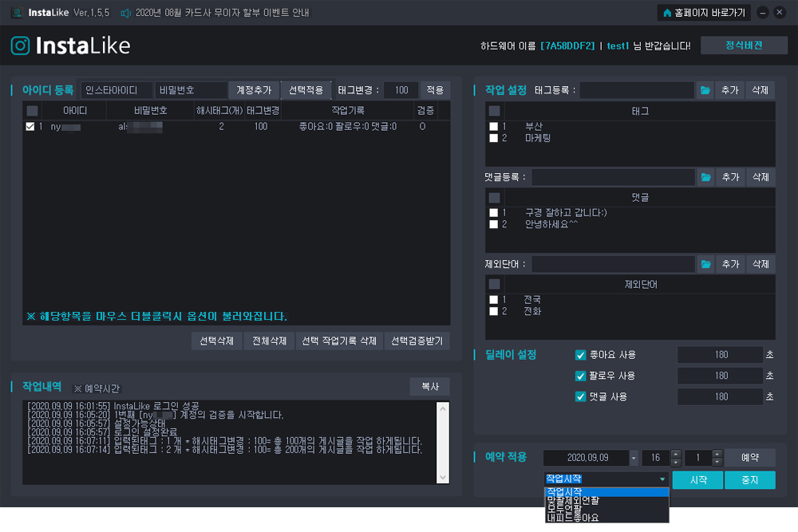Click scroll-down arrow in 작업내역 log

coord(443,477)
